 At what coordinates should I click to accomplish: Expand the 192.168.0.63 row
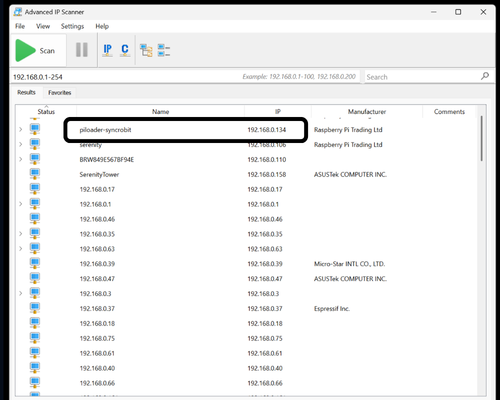(x=21, y=249)
